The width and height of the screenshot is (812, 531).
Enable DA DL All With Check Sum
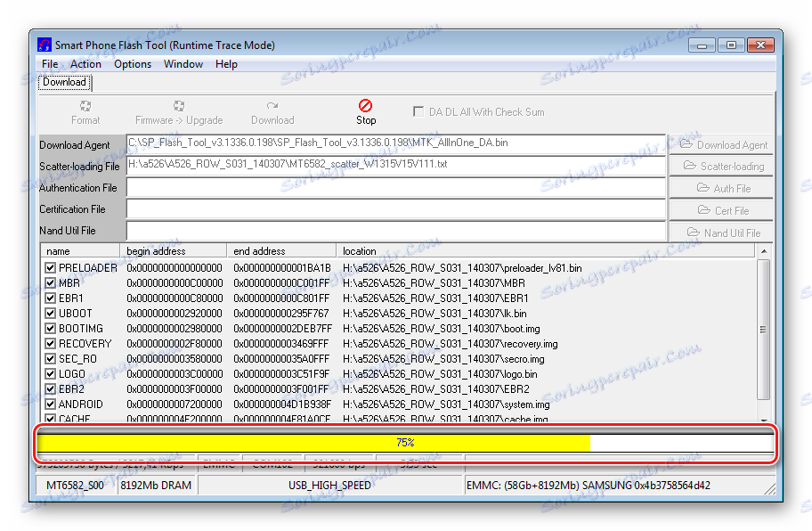click(418, 111)
